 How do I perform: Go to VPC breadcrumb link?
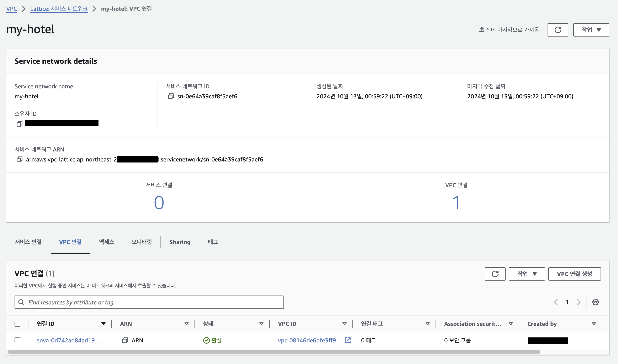(x=12, y=9)
